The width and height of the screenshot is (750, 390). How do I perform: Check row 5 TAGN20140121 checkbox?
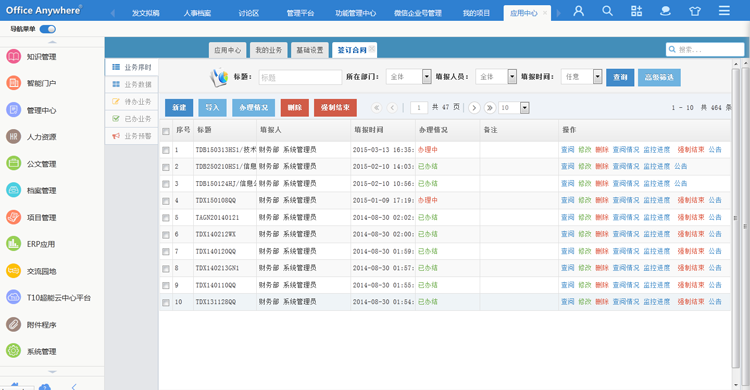click(166, 218)
